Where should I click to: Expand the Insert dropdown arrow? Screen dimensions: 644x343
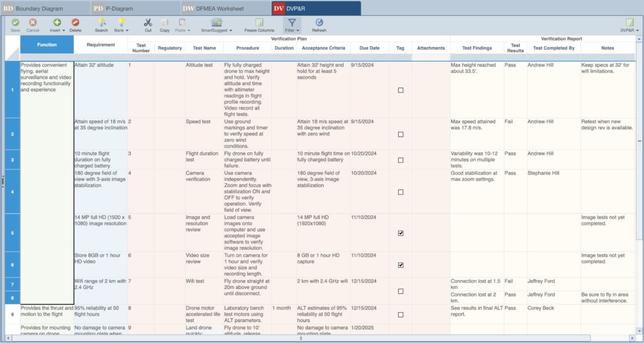point(64,30)
